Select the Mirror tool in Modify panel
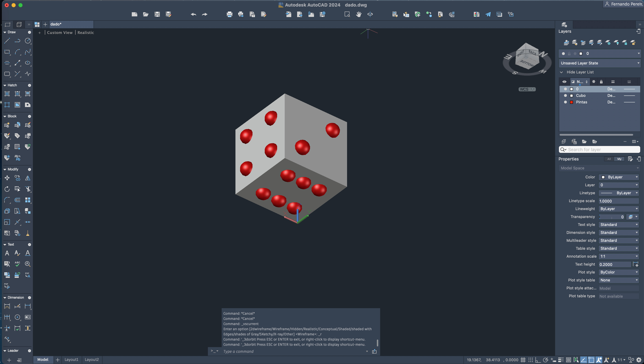 tap(28, 178)
